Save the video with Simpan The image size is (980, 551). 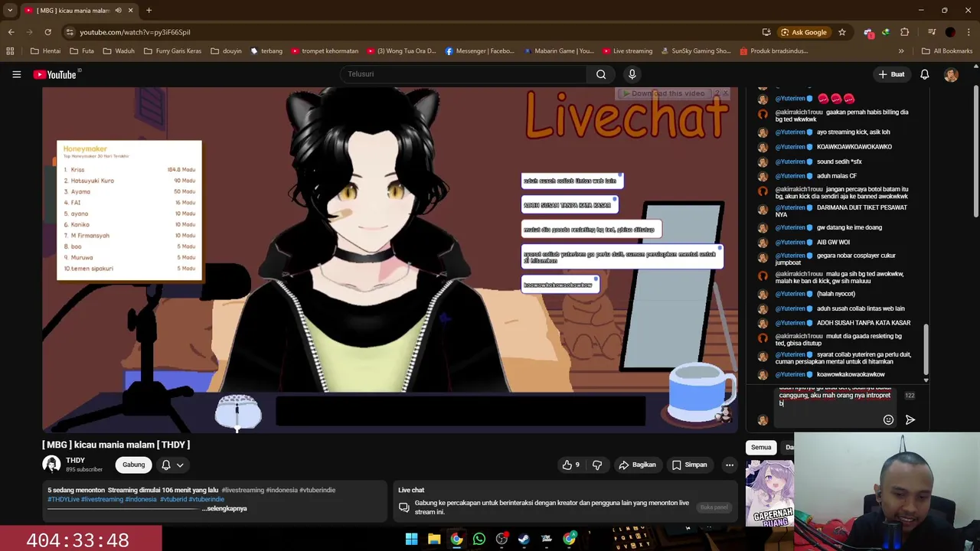pyautogui.click(x=689, y=465)
